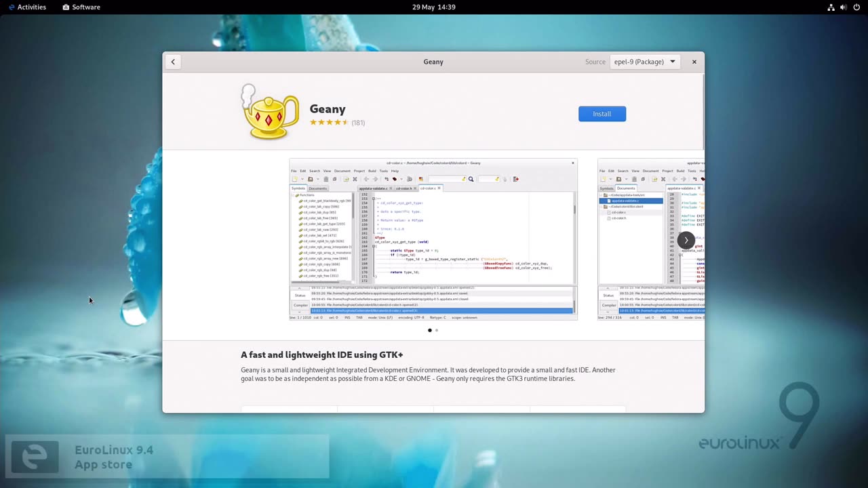Image resolution: width=868 pixels, height=488 pixels.
Task: Click the volume icon in top bar
Action: 844,7
